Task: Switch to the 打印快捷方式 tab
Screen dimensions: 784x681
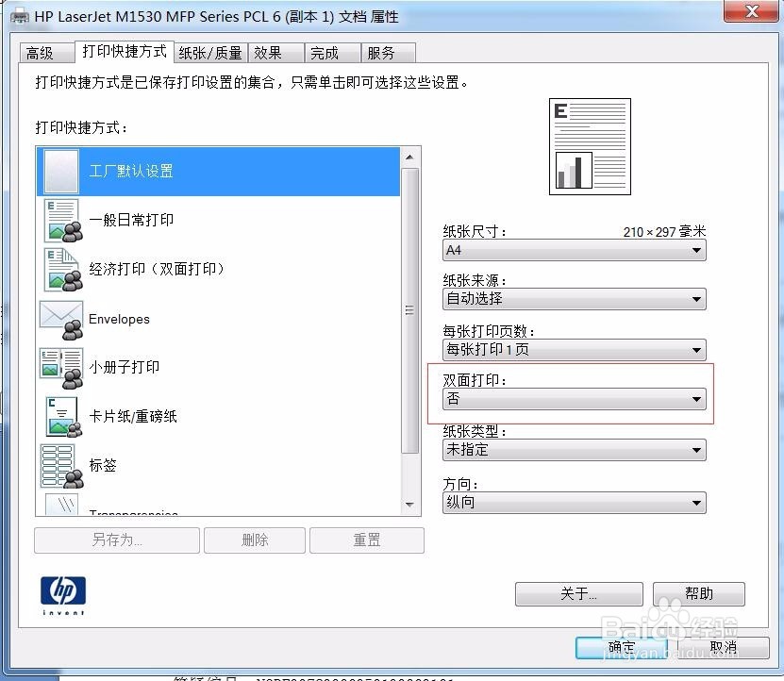Action: (125, 52)
